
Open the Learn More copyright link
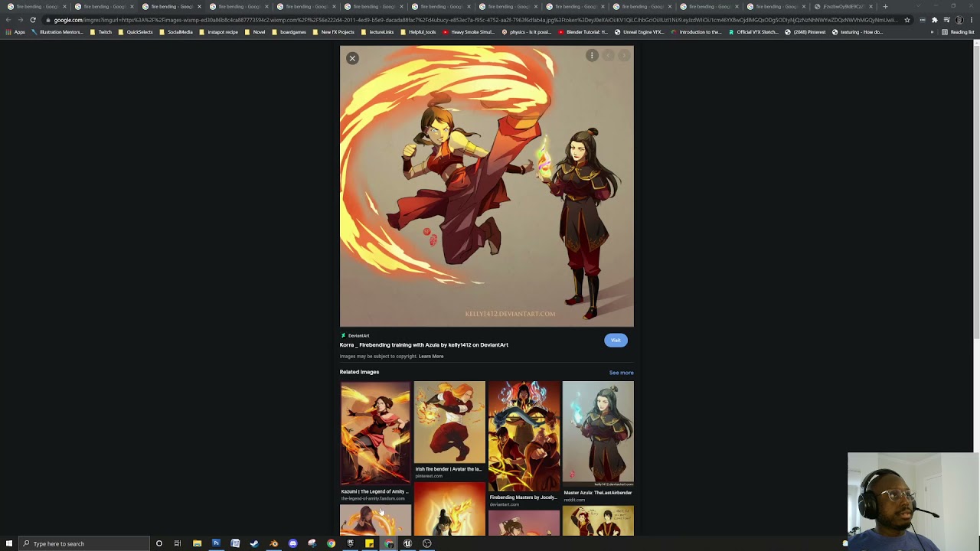point(431,357)
